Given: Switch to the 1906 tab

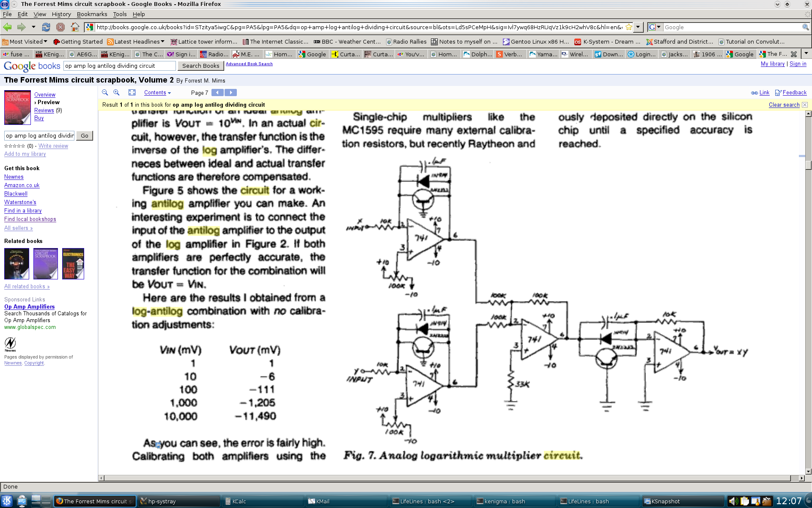Looking at the screenshot, I should (x=708, y=54).
